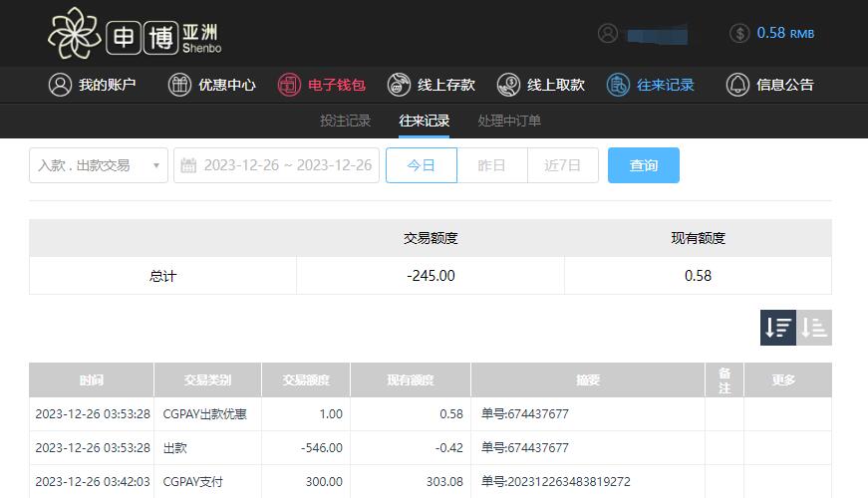Switch to 处理中订单 tab
Image resolution: width=868 pixels, height=498 pixels.
pos(509,121)
